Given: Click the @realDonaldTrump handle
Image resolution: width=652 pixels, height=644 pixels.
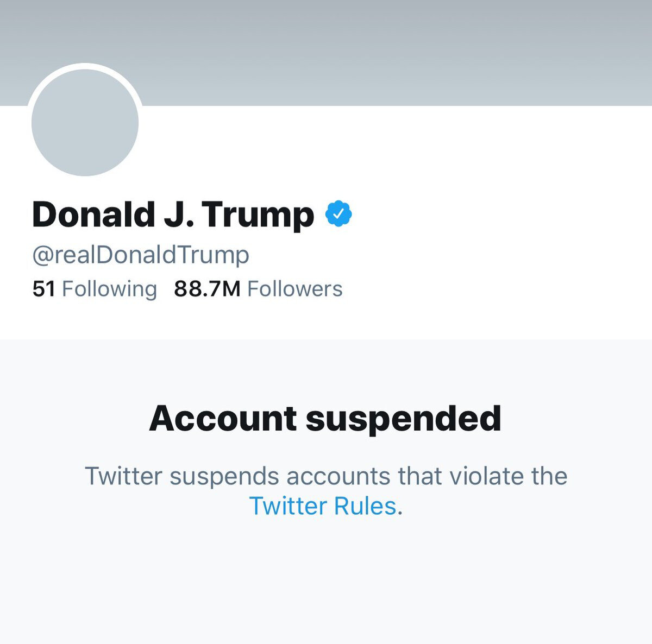Looking at the screenshot, I should pos(140,253).
